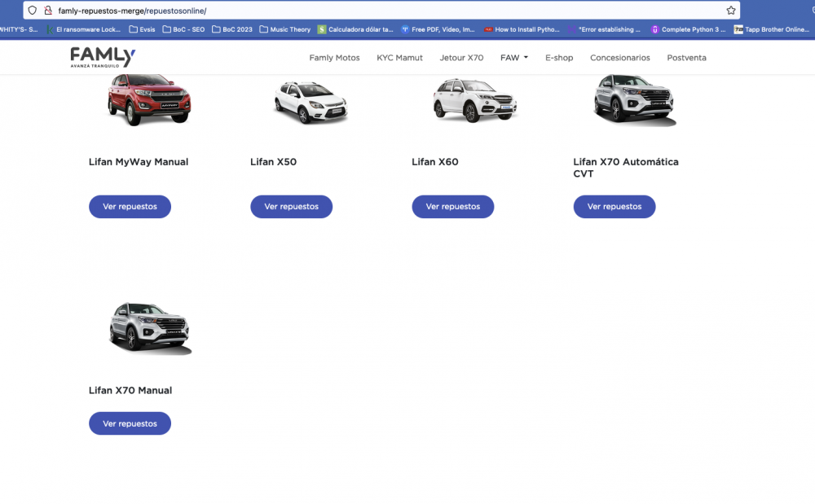Open the Calculadora dólar bookmark

[x=355, y=29]
